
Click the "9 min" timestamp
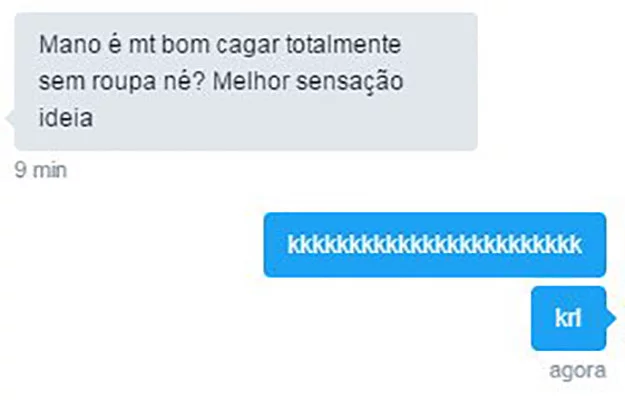point(41,171)
